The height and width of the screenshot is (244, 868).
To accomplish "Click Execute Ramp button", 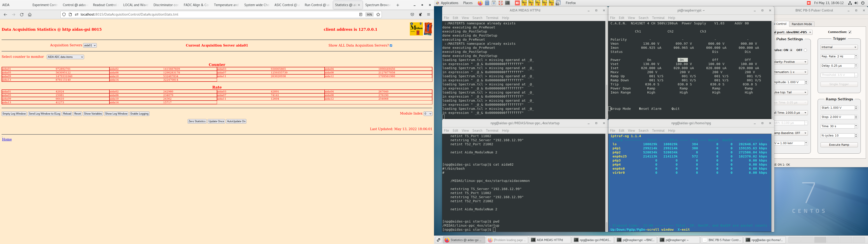I will [839, 145].
